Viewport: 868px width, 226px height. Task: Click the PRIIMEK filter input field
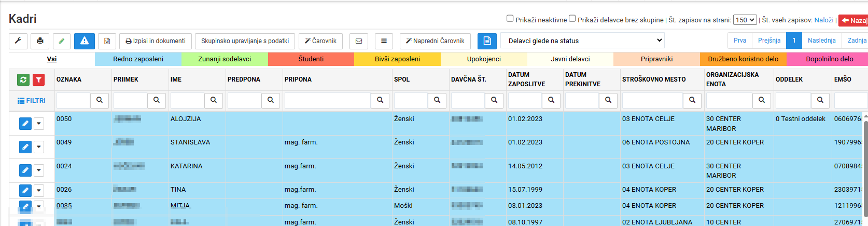(131, 100)
